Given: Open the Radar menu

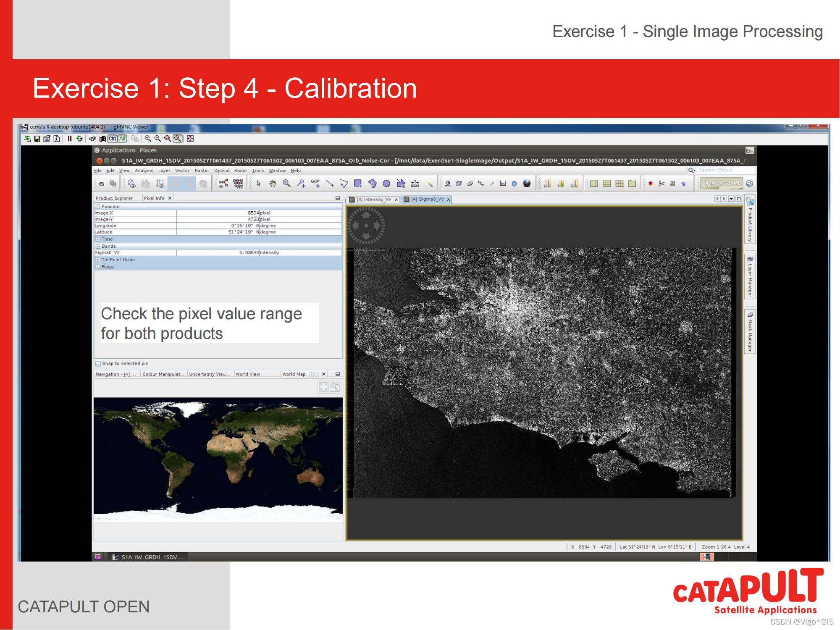Looking at the screenshot, I should pos(241,171).
